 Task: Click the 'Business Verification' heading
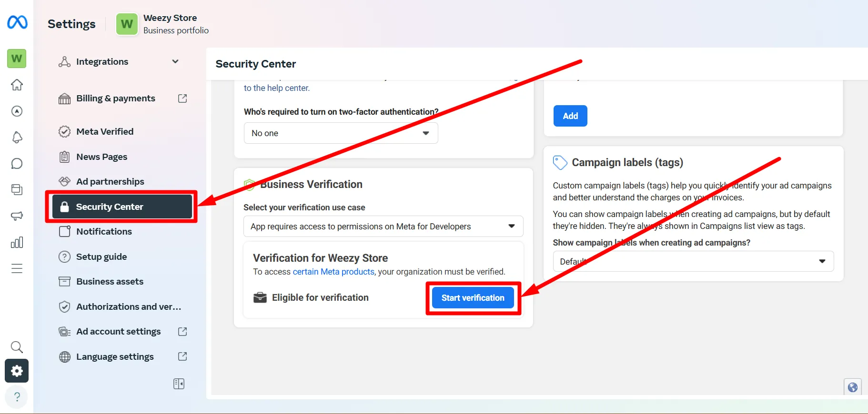tap(311, 185)
